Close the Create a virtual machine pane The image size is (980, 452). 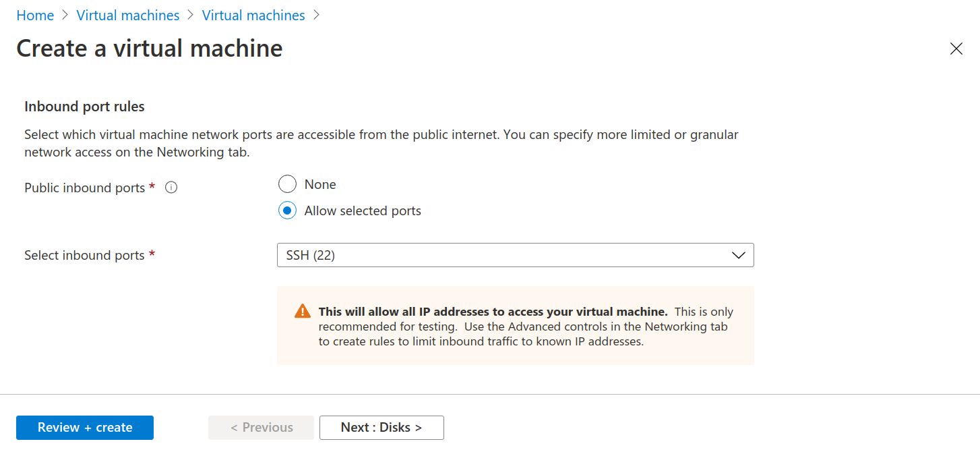(x=956, y=49)
